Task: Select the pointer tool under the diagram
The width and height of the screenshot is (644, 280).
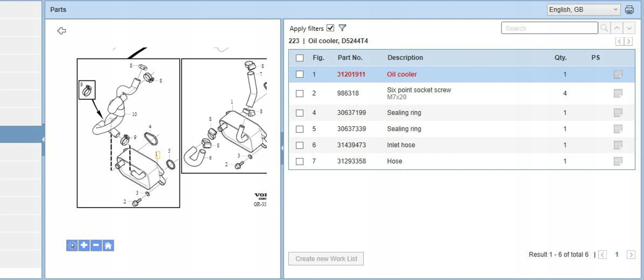Action: click(72, 245)
